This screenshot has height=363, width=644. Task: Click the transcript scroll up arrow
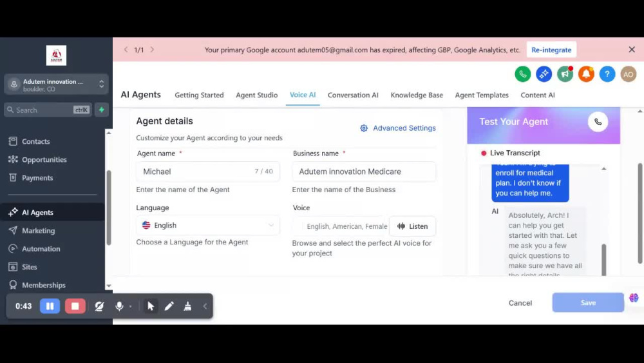click(x=604, y=168)
